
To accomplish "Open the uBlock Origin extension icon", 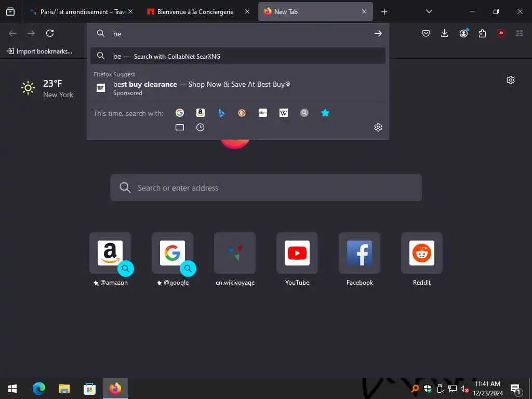I will coord(501,33).
